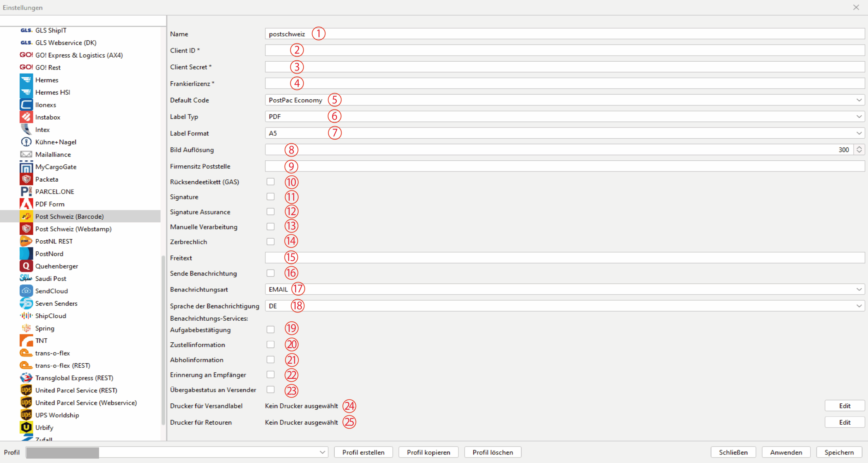The width and height of the screenshot is (868, 463).
Task: Click the Profil löschen button
Action: pyautogui.click(x=493, y=452)
